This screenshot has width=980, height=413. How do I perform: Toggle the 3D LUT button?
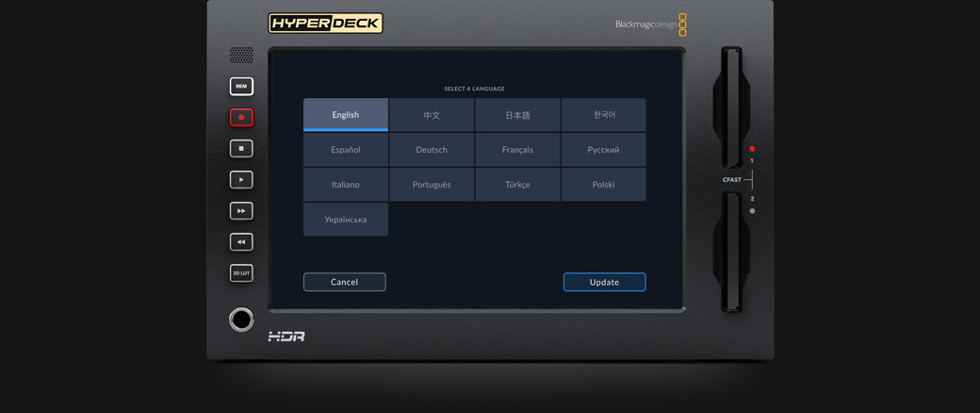(x=241, y=273)
